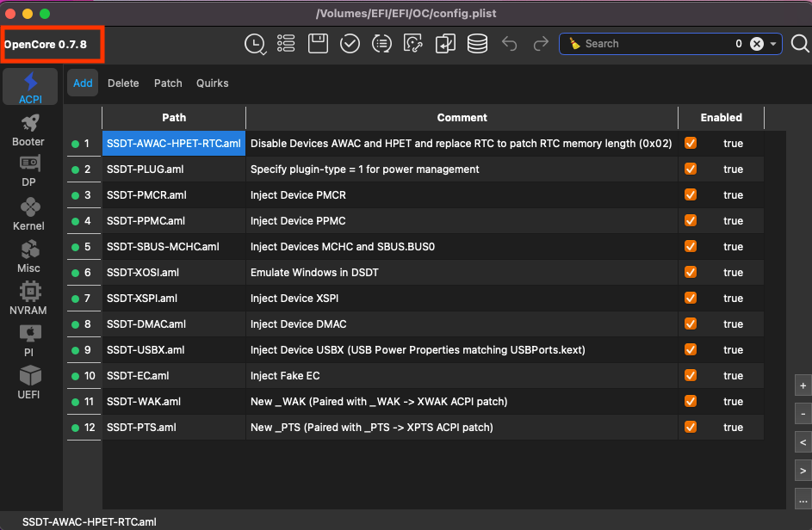Image resolution: width=812 pixels, height=530 pixels.
Task: Click the plus add-row button
Action: click(x=803, y=385)
